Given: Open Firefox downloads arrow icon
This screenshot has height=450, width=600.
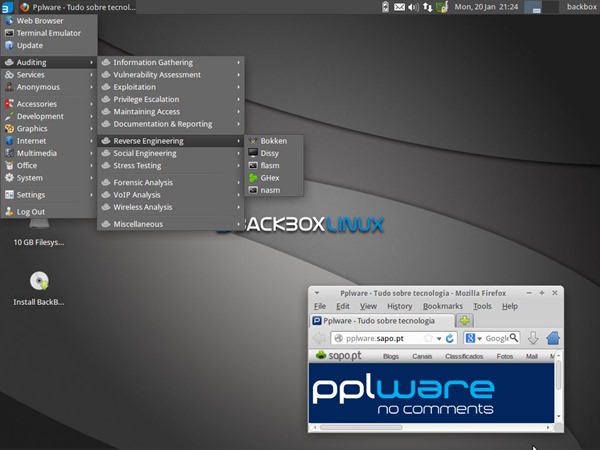Looking at the screenshot, I should click(x=533, y=338).
